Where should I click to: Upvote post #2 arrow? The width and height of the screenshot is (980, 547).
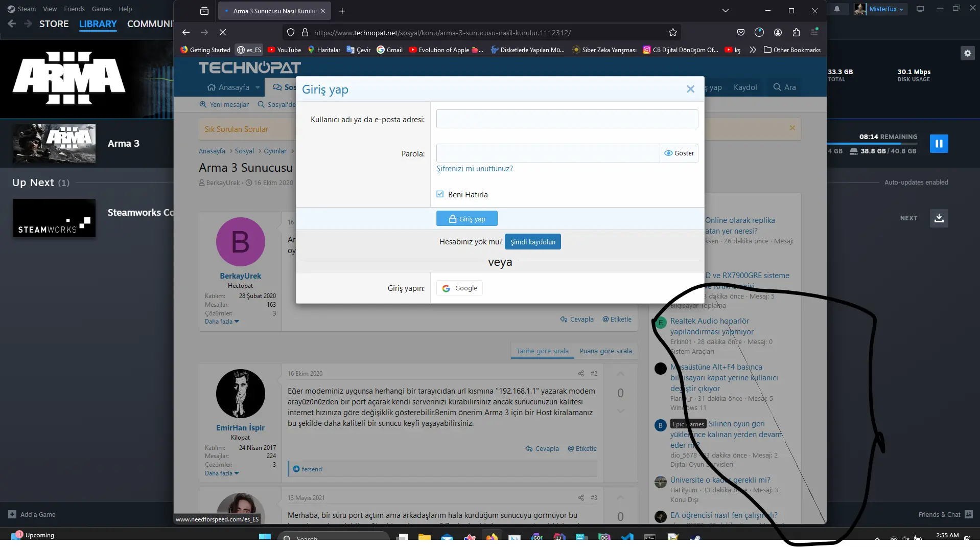point(620,374)
